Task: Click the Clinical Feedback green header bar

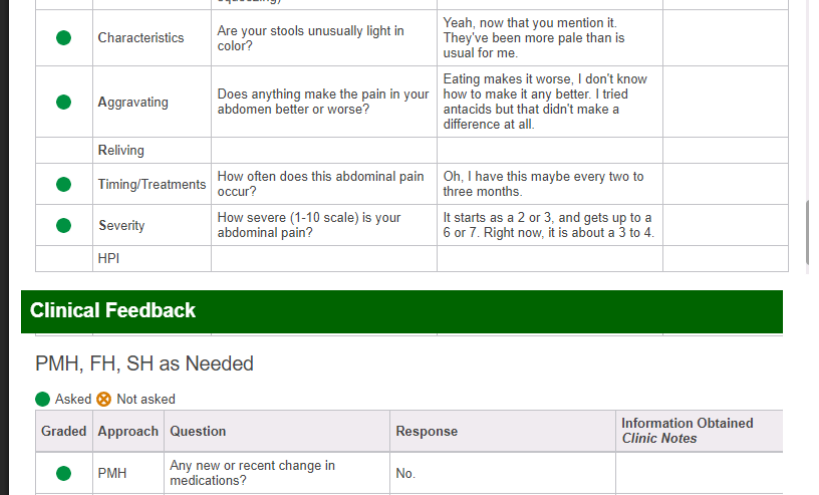Action: 401,311
